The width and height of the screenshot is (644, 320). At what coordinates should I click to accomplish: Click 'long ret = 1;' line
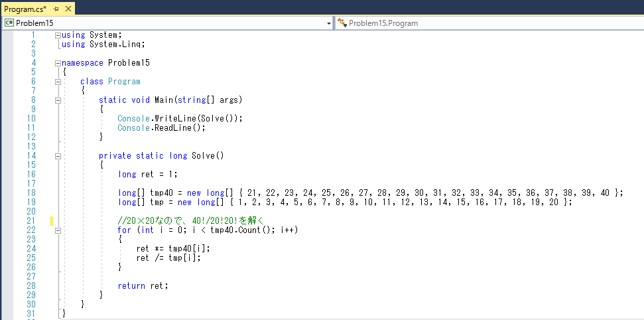pos(147,175)
